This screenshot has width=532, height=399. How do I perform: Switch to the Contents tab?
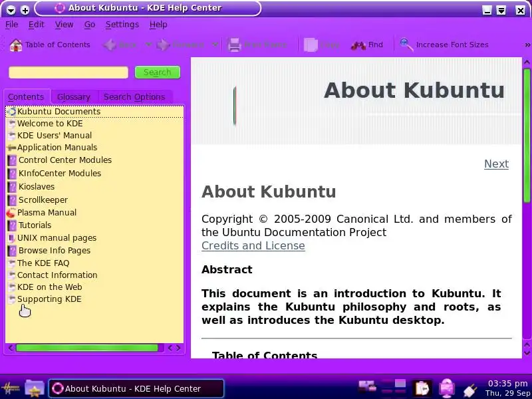[x=26, y=96]
